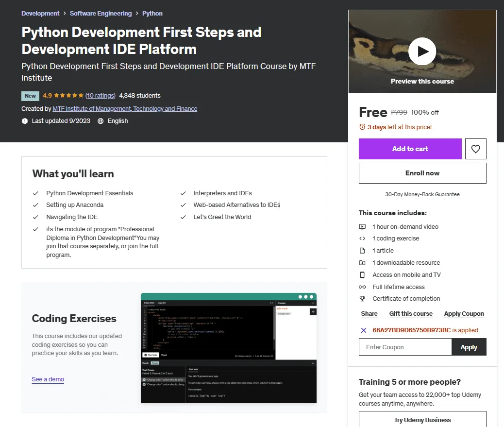Click the New badge
This screenshot has height=427, width=504.
click(x=30, y=96)
